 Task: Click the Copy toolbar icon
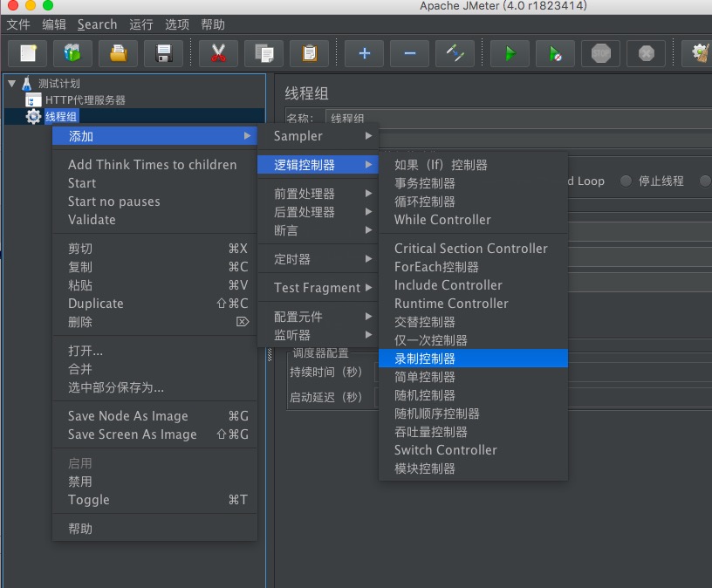tap(264, 53)
